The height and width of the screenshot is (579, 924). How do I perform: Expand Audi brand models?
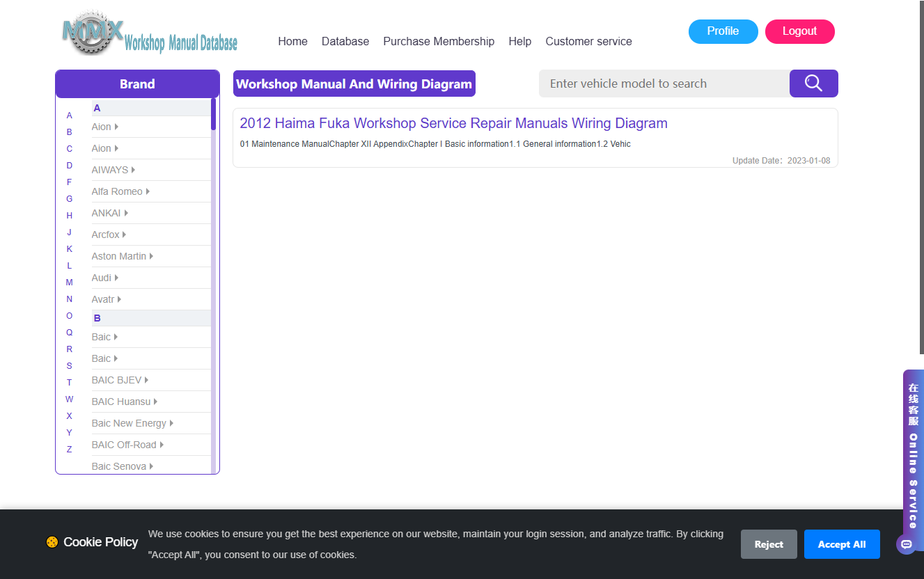105,278
